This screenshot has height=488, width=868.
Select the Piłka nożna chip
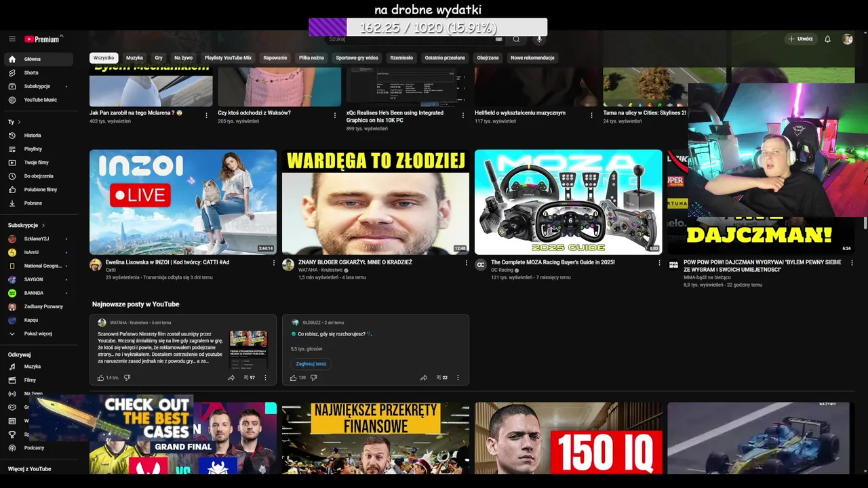(x=311, y=58)
